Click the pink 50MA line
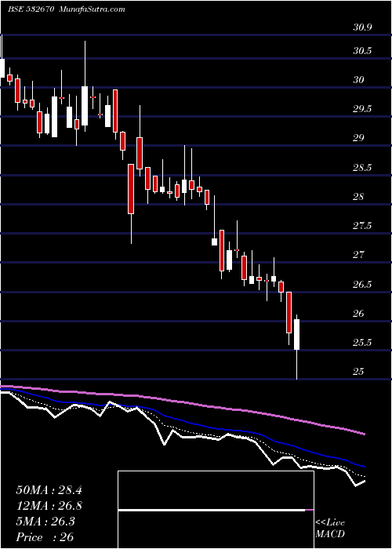 point(183,402)
